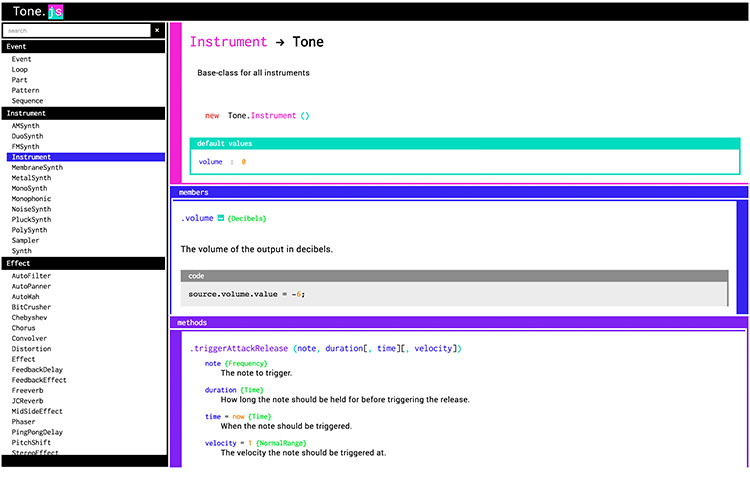Open the .triggerAttackRelease method link
This screenshot has height=480, width=750.
239,349
